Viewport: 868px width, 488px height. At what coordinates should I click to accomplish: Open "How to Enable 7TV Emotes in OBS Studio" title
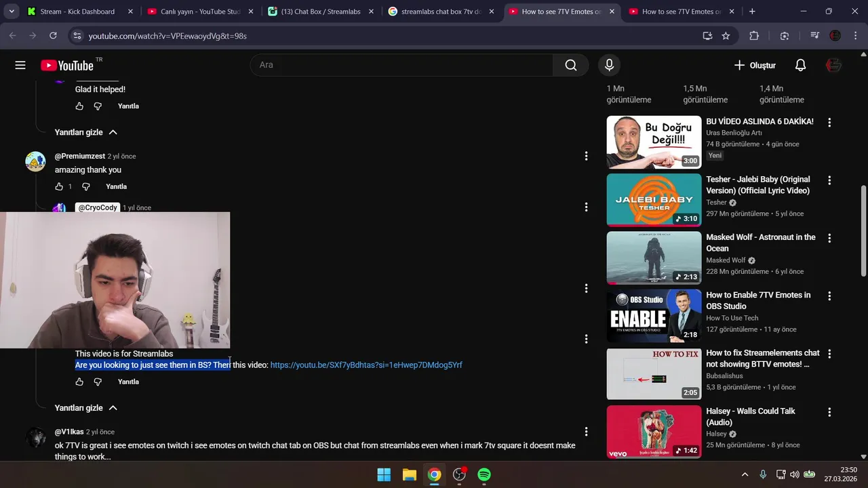pos(758,301)
